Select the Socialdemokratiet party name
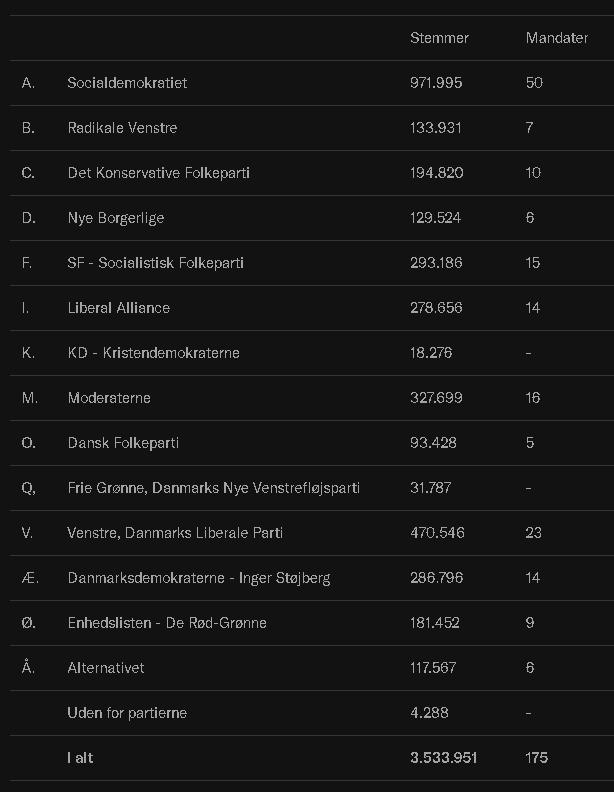614x792 pixels. click(127, 83)
